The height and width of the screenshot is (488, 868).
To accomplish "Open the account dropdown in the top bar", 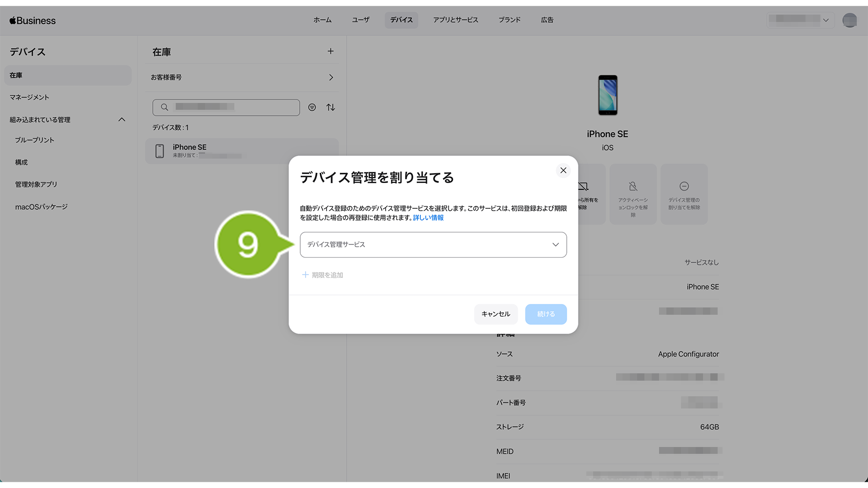I will [800, 20].
